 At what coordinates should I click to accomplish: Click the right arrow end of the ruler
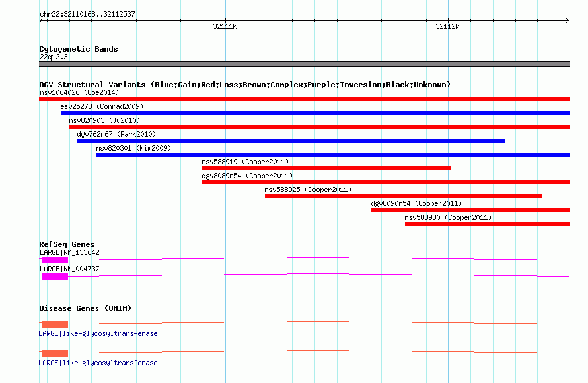click(567, 20)
